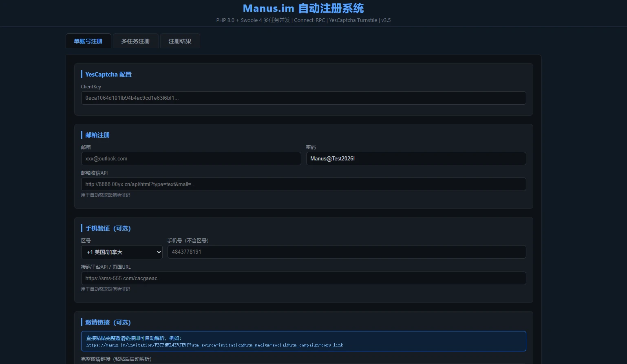
Task: Switch to the 多任务注册 tab
Action: (x=135, y=41)
